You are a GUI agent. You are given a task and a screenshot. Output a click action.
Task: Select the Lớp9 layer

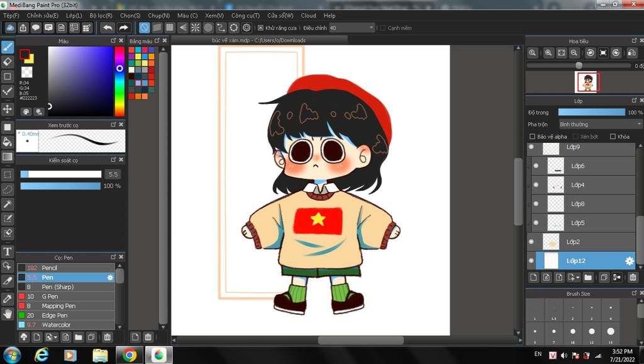[581, 149]
